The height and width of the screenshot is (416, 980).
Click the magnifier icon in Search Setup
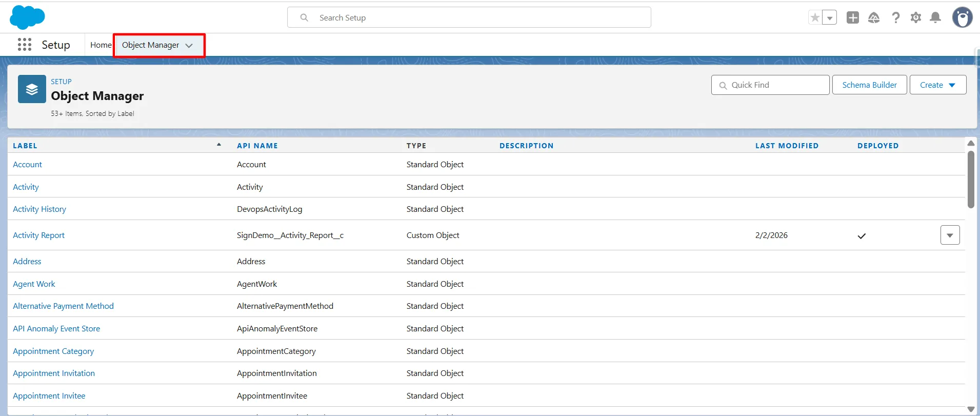pos(304,17)
